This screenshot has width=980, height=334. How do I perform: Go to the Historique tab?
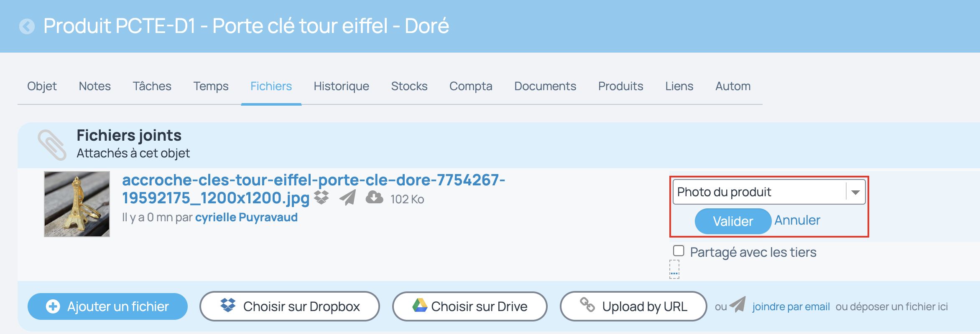pos(342,86)
